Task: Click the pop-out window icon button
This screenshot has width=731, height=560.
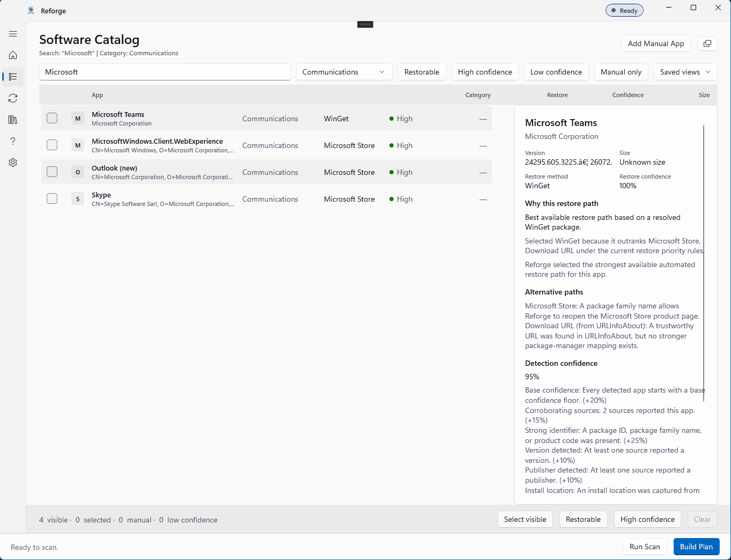Action: pos(707,43)
